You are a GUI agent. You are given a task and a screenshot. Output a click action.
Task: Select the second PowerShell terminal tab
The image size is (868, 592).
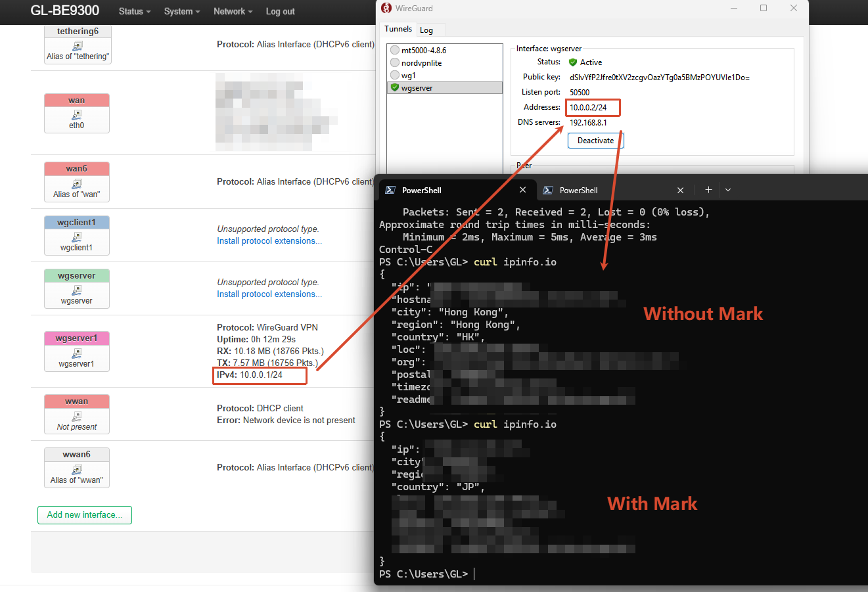614,190
